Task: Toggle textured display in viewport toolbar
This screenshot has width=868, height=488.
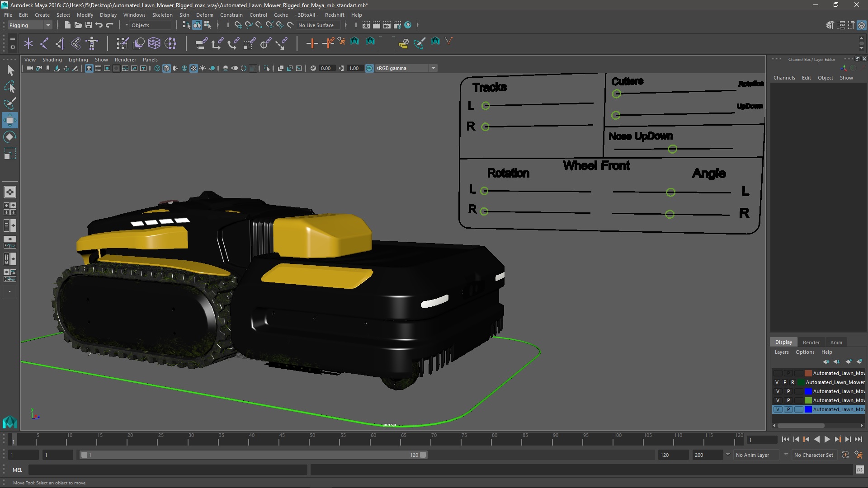Action: pos(193,68)
